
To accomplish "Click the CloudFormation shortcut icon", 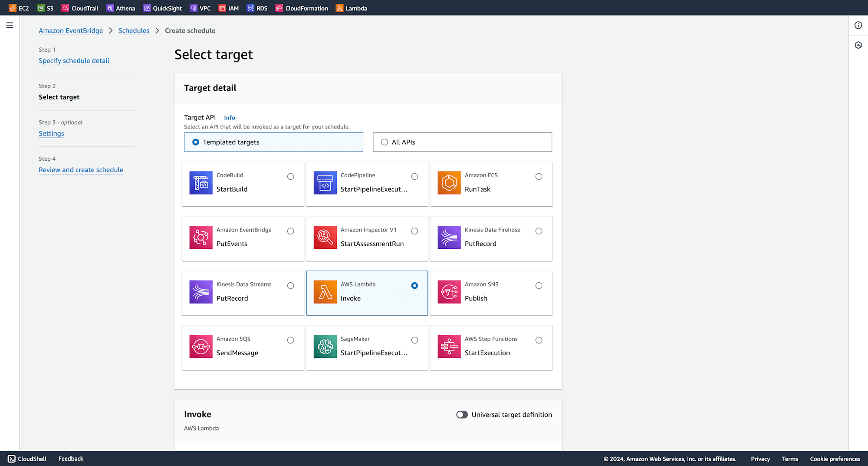I will [279, 8].
